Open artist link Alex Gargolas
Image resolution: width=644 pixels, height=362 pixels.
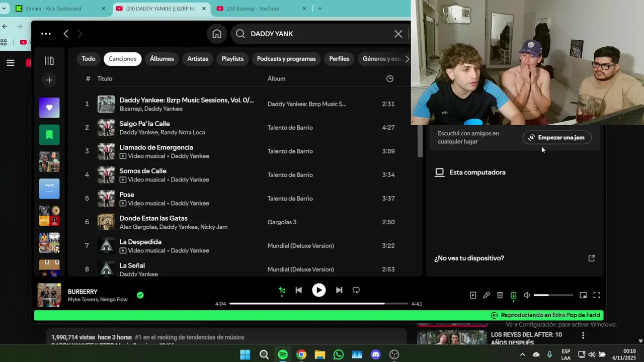[x=138, y=227]
